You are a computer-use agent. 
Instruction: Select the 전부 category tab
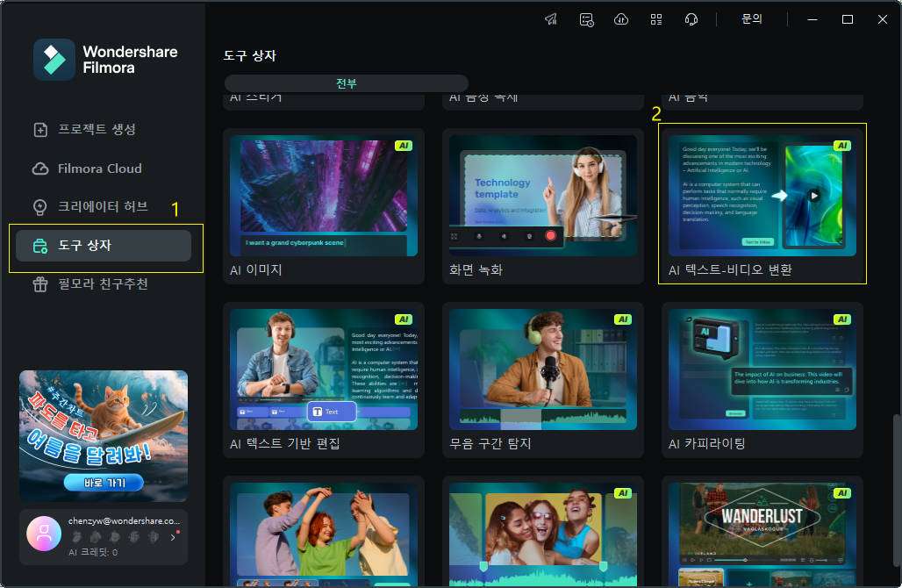click(x=346, y=83)
